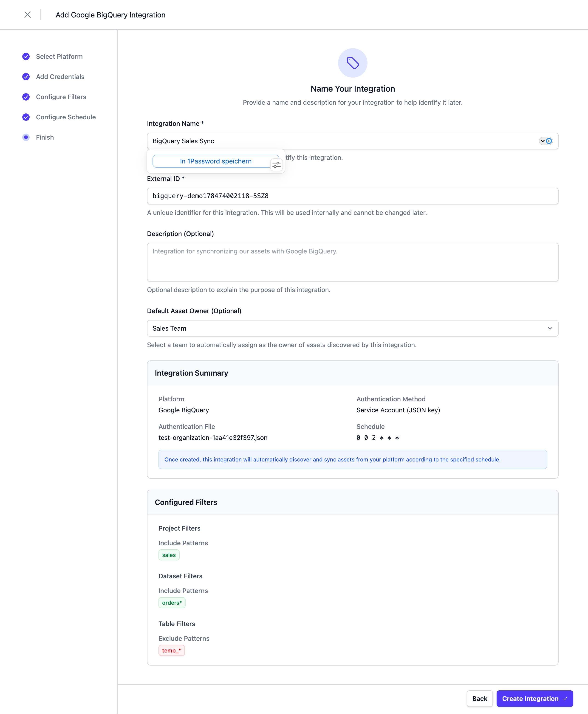Click the checkmark icon beside Add Credentials
The height and width of the screenshot is (714, 588).
(26, 77)
